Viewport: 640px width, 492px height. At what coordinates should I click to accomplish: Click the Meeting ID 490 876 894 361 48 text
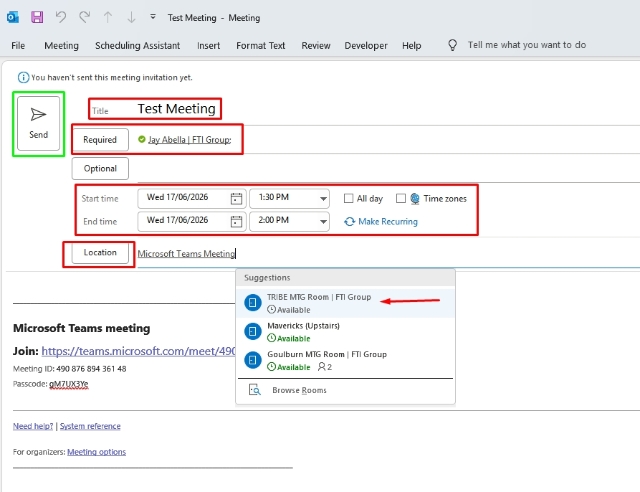coord(69,369)
